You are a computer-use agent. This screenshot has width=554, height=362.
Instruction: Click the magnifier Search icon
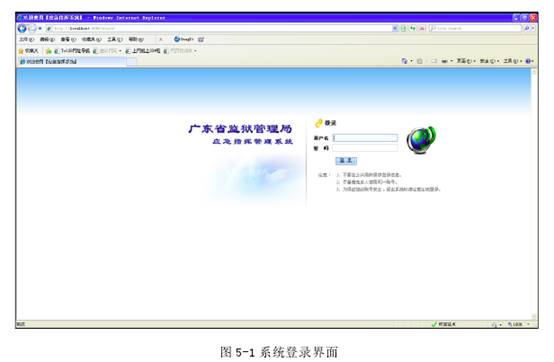(x=527, y=28)
